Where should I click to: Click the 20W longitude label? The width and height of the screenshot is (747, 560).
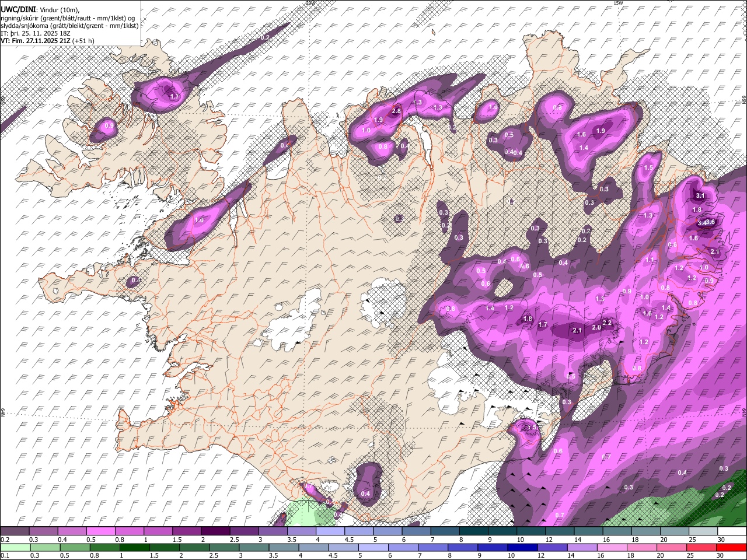click(x=310, y=3)
